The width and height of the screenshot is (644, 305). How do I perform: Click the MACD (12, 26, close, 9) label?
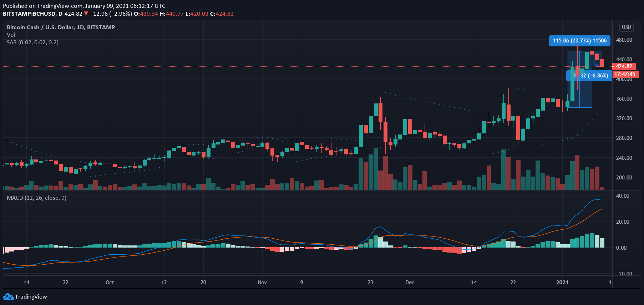[x=37, y=198]
